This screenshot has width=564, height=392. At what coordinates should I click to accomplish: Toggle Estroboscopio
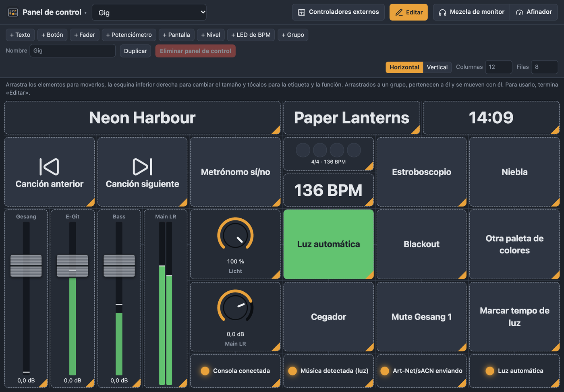[x=421, y=172]
